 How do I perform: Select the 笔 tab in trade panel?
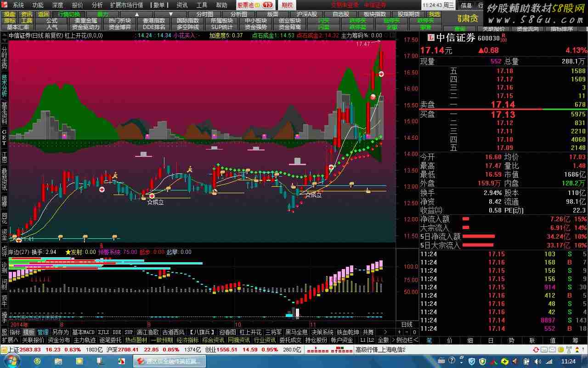pos(429,340)
